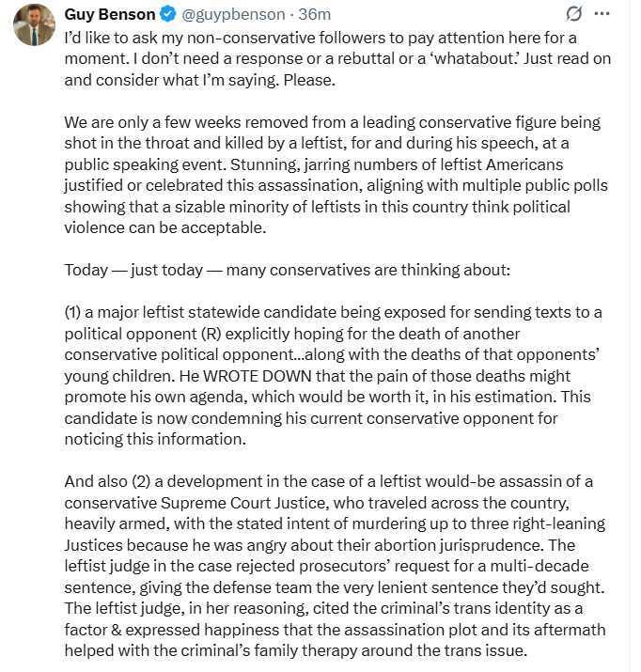Viewport: 641px width, 672px height.
Task: Click Guy Benson's profile avatar photo
Action: pyautogui.click(x=34, y=24)
